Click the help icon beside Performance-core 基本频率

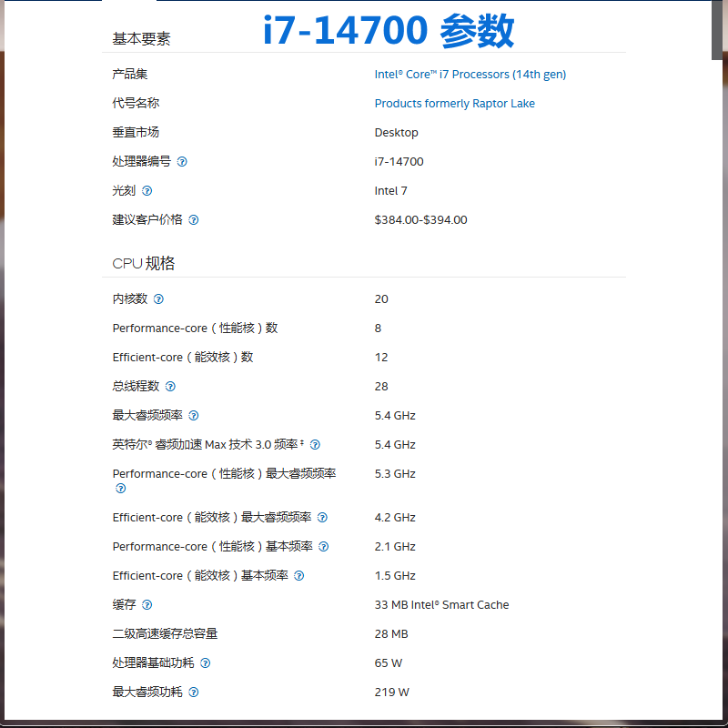[x=324, y=547]
